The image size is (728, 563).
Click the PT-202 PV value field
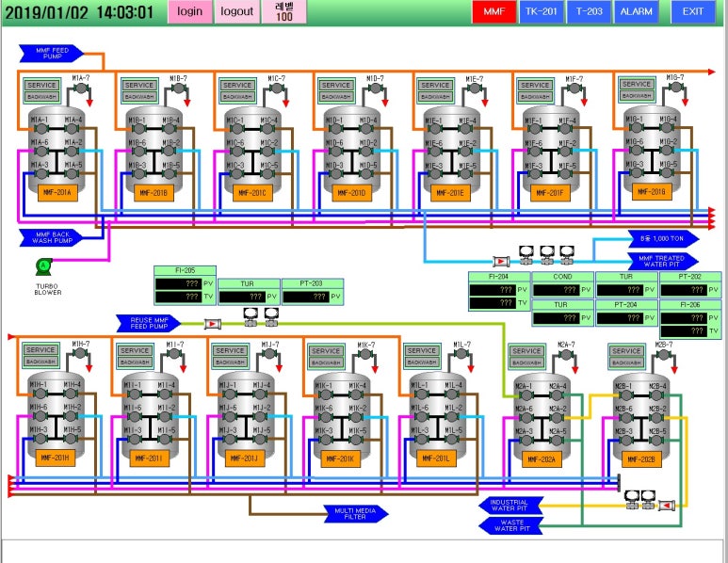[684, 290]
